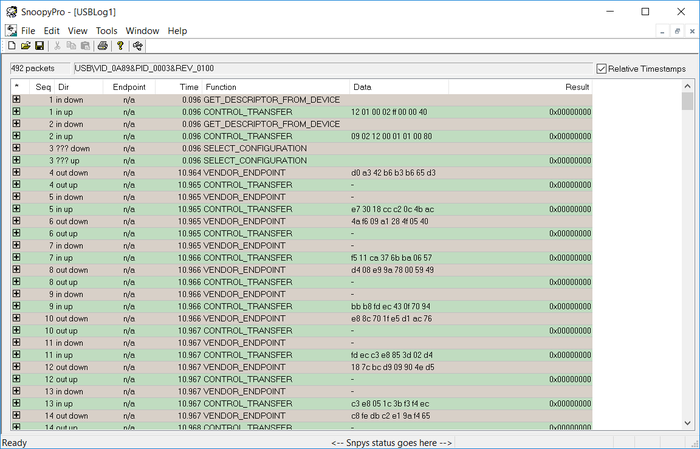The image size is (700, 449).
Task: Click the New document toolbar icon
Action: point(11,46)
